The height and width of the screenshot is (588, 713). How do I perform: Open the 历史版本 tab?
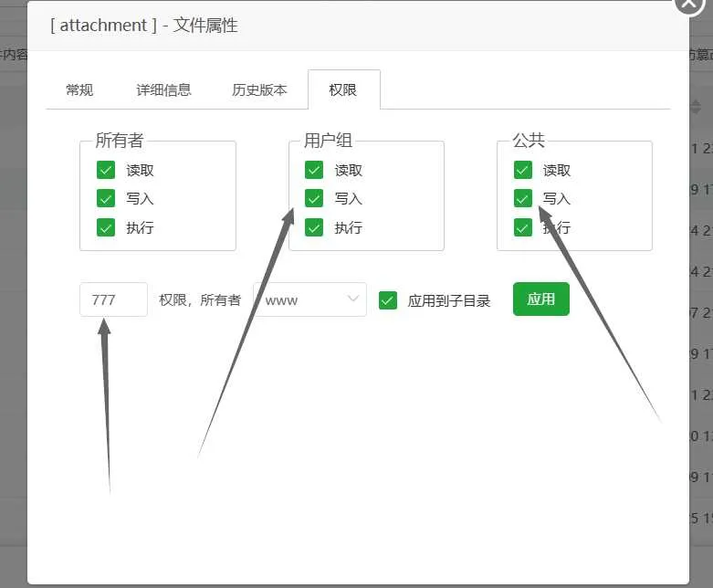point(259,89)
